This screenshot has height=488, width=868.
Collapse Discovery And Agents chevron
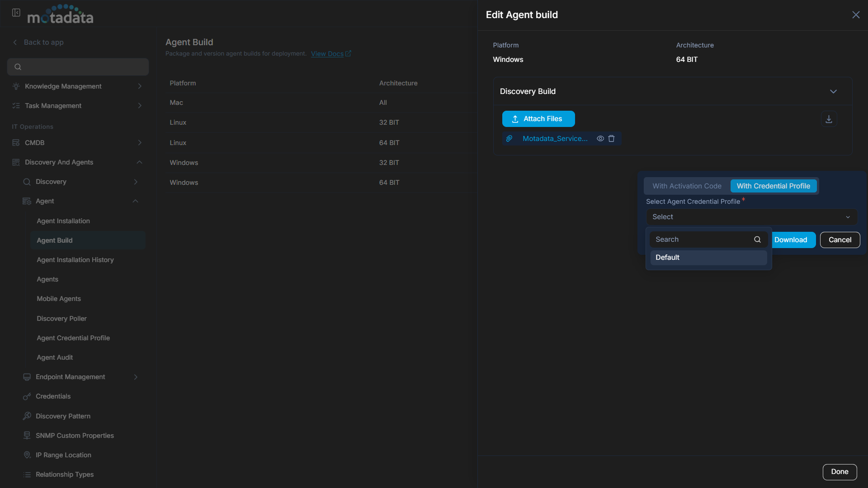click(140, 162)
